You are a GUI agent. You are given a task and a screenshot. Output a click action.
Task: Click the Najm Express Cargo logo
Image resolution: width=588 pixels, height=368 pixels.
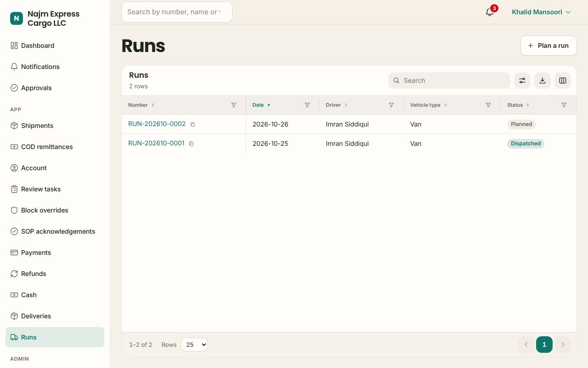click(x=17, y=18)
